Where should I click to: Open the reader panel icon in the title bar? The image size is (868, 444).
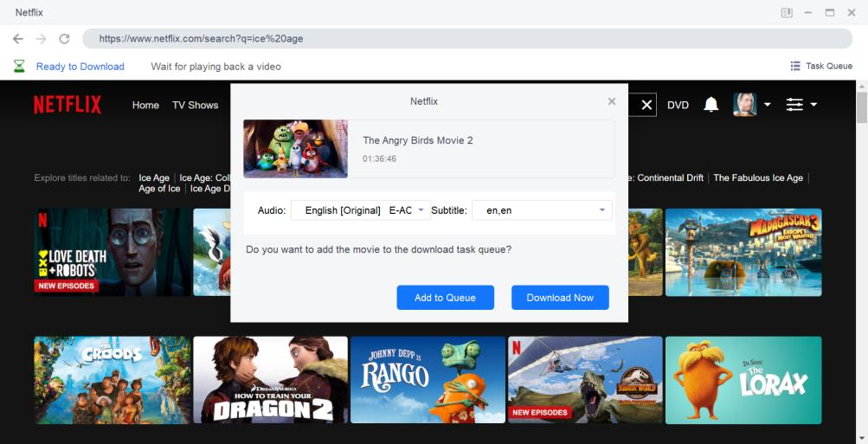(787, 12)
